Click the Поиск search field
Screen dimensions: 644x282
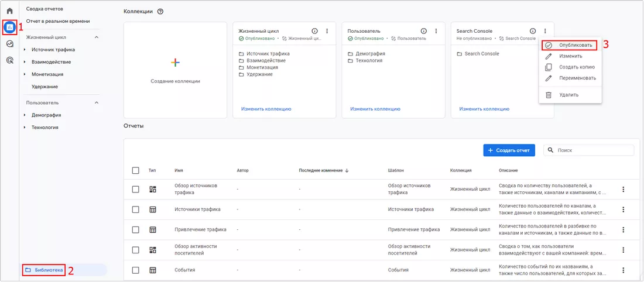(588, 150)
